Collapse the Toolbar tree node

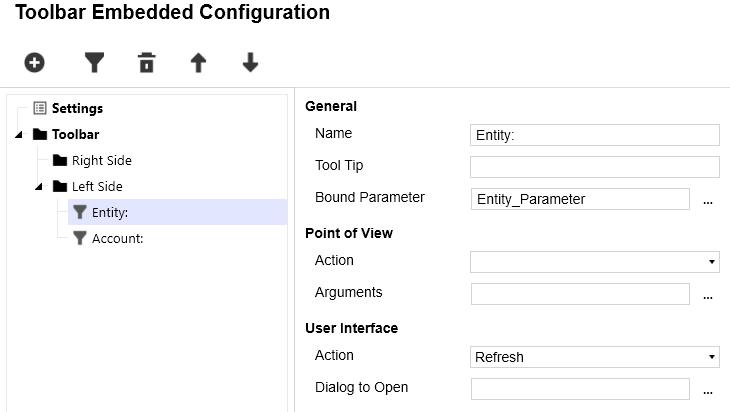pyautogui.click(x=20, y=134)
